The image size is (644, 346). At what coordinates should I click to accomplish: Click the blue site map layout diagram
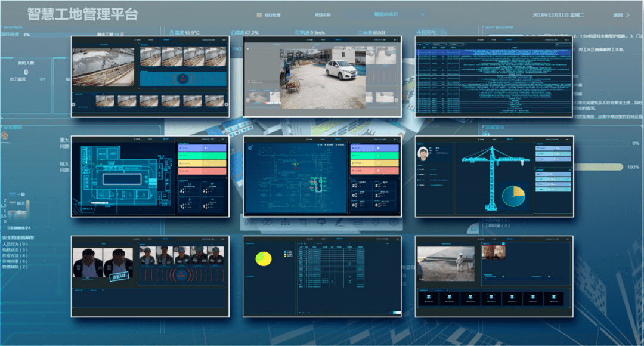pos(124,176)
